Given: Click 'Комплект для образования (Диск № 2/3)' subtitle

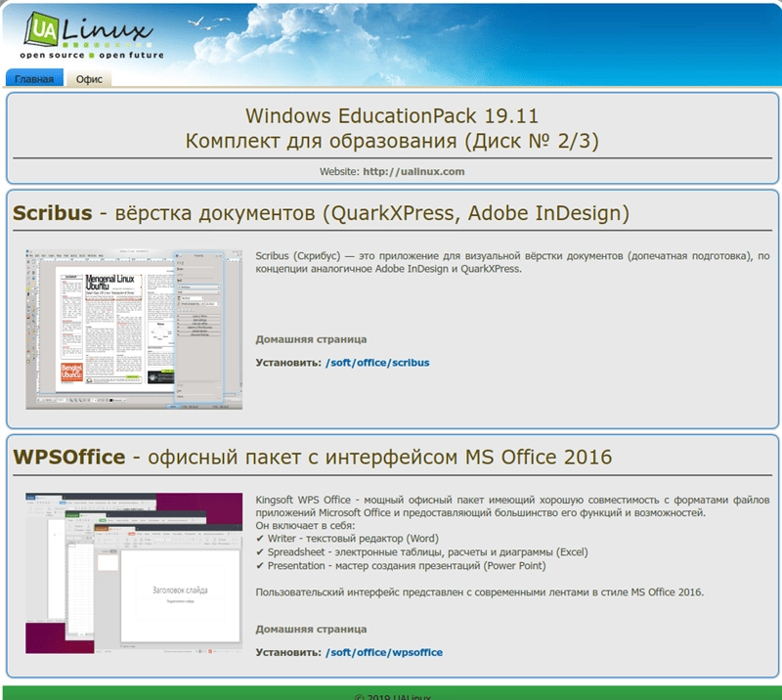Looking at the screenshot, I should pyautogui.click(x=392, y=141).
